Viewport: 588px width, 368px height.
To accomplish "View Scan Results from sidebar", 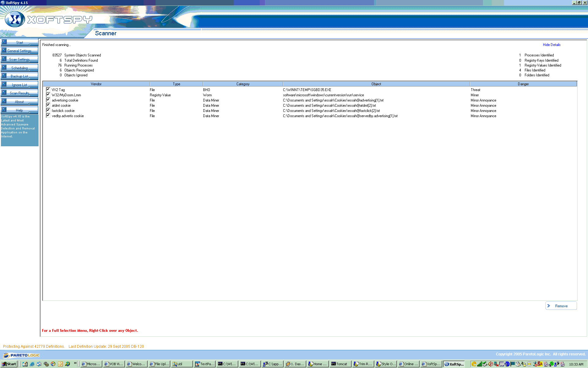I will tap(20, 93).
